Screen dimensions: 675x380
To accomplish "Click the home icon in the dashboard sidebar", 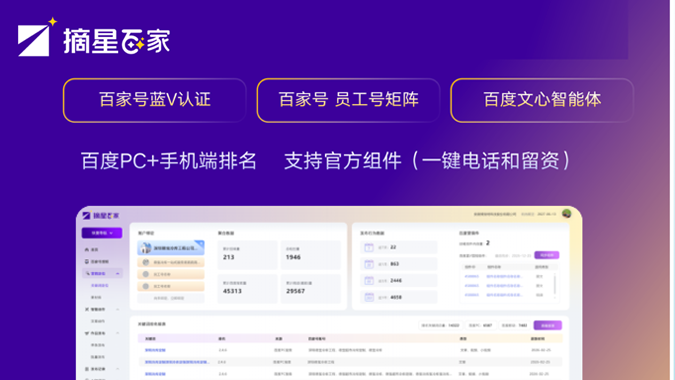I will tap(87, 250).
